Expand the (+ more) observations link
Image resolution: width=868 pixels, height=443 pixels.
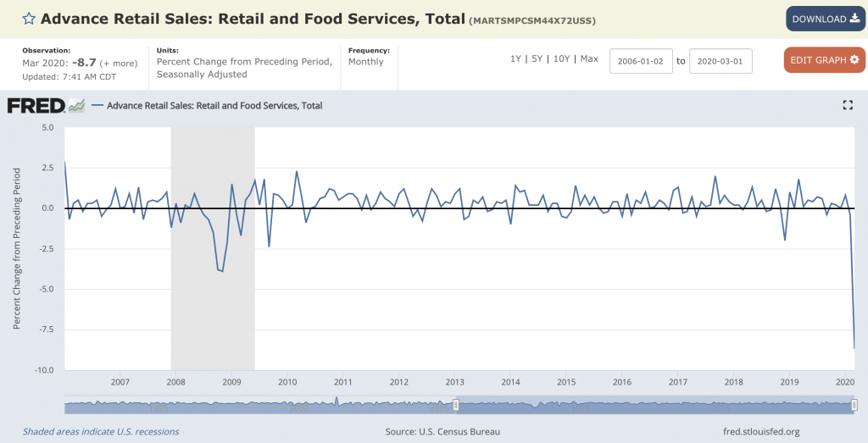pyautogui.click(x=120, y=64)
